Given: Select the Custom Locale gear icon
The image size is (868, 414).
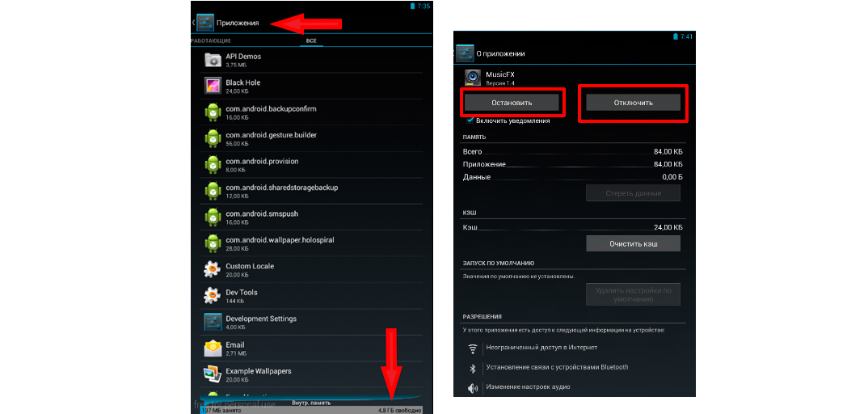Looking at the screenshot, I should click(213, 269).
